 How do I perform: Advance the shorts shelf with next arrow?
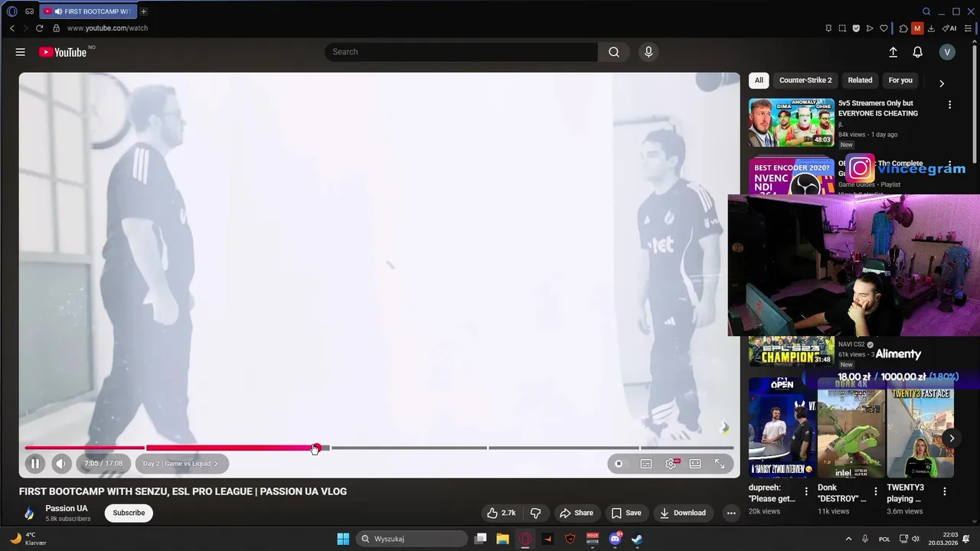(951, 438)
